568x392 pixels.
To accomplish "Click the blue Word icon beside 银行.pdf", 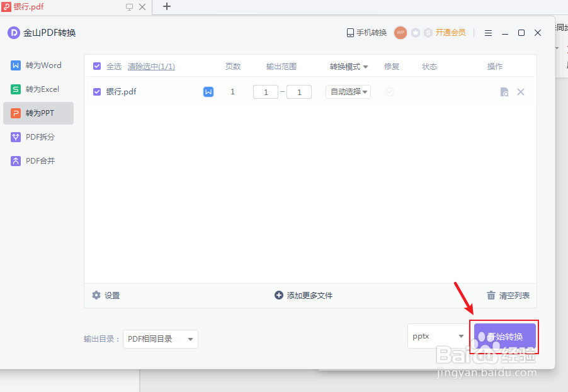I will coord(208,92).
